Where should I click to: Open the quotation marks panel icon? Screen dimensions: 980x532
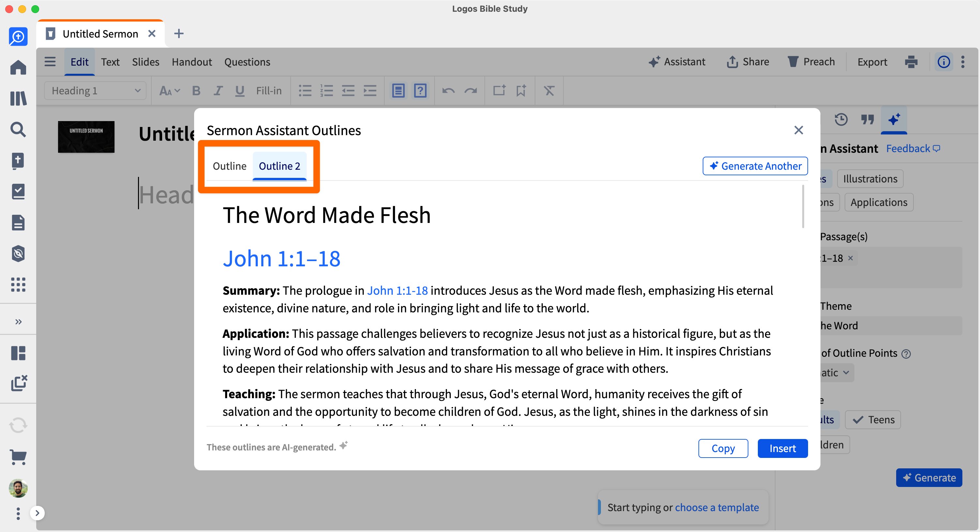pyautogui.click(x=867, y=119)
